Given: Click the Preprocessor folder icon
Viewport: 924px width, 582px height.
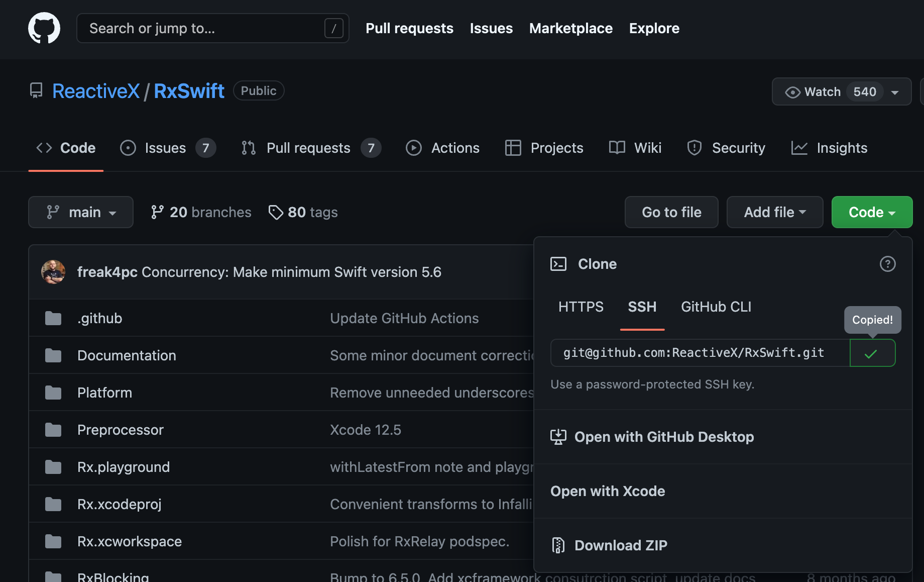Looking at the screenshot, I should point(53,430).
